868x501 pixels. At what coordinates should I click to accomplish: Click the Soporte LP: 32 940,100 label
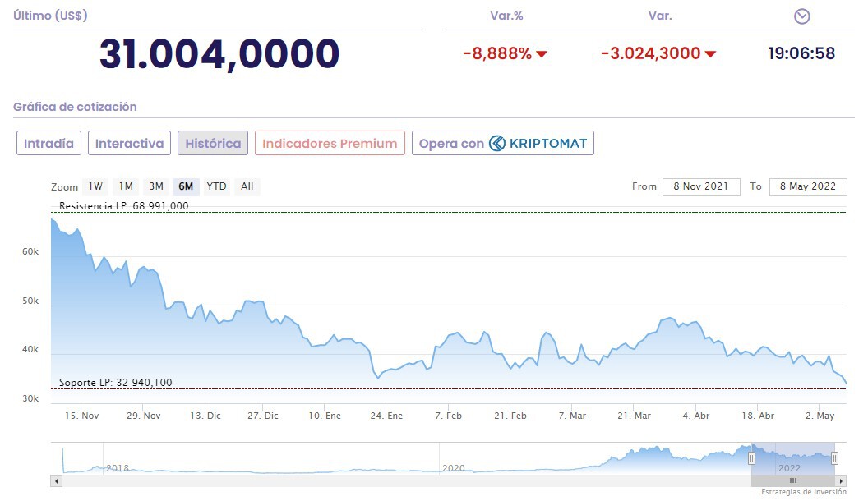[x=116, y=382]
